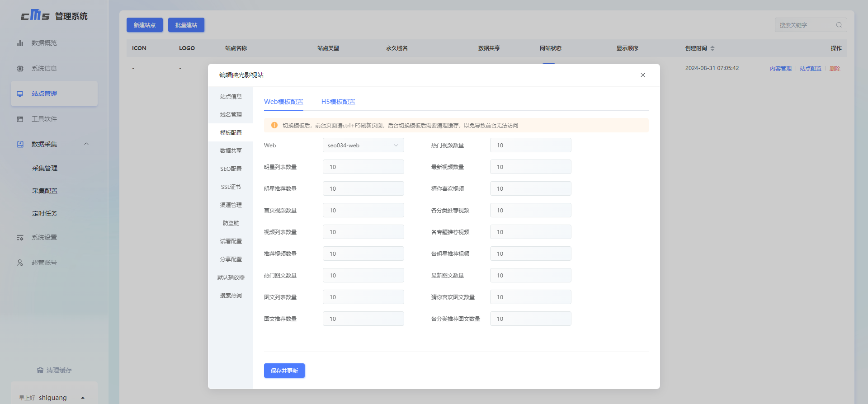Click the 各专题推荐视频 input field

(531, 232)
